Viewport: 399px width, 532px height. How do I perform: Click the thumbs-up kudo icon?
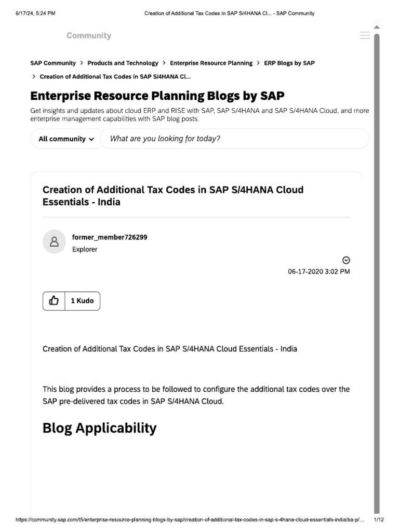pos(54,301)
